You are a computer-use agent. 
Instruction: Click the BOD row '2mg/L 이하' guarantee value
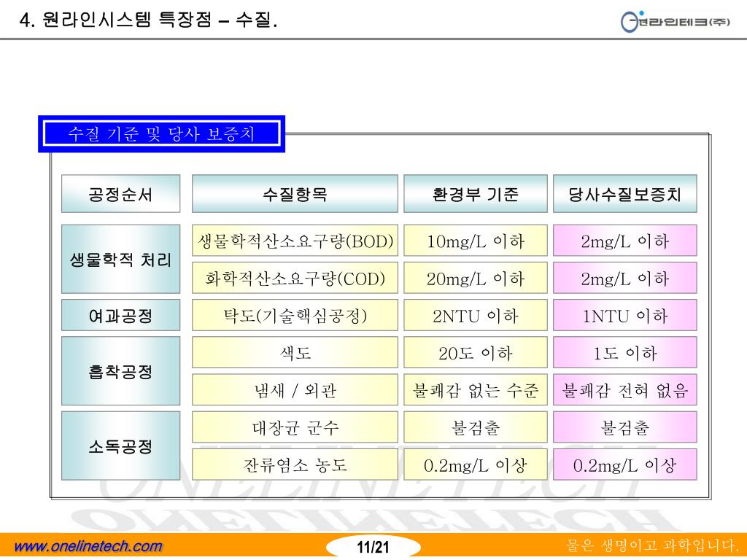624,241
